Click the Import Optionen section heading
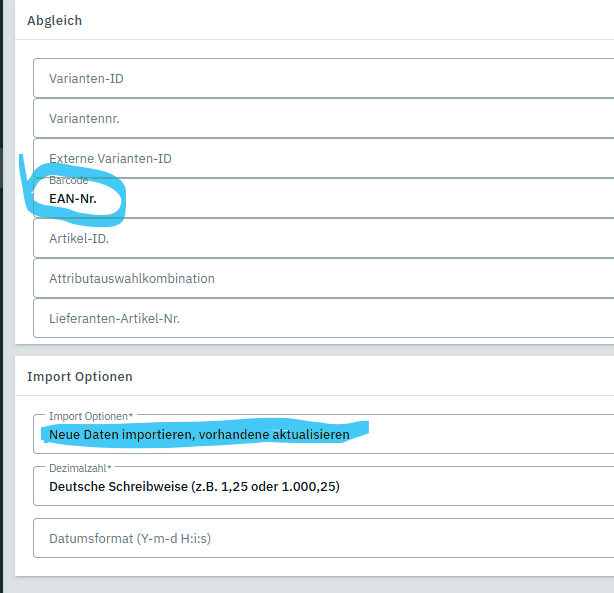Viewport: 614px width, 593px height. click(80, 377)
